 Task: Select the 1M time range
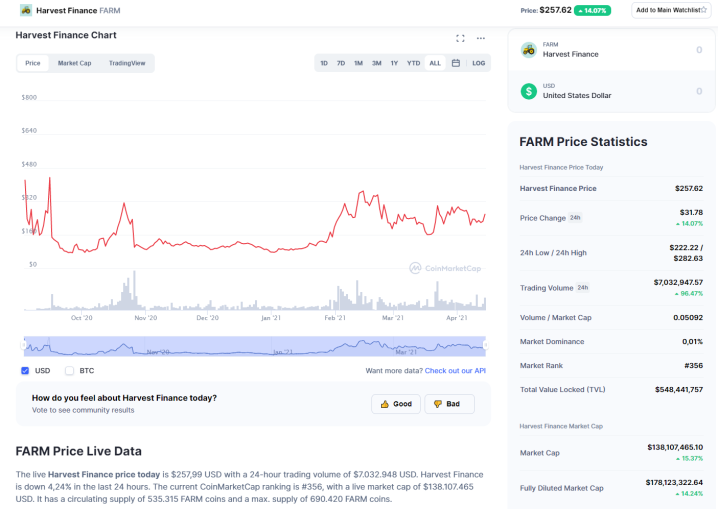358,63
